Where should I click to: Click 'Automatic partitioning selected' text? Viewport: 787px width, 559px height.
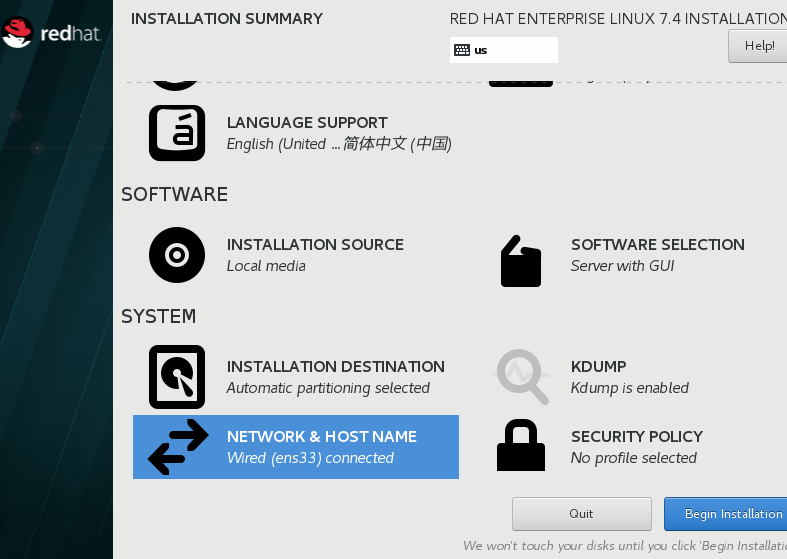328,388
